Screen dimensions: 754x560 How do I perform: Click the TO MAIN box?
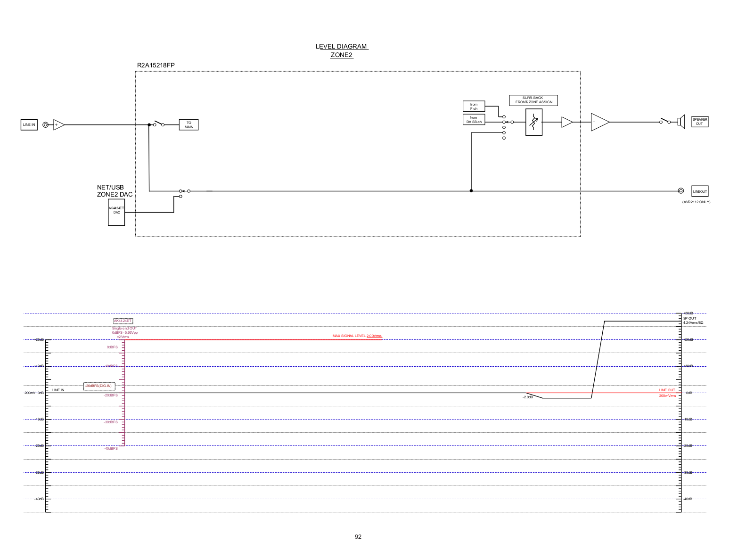[x=188, y=125]
